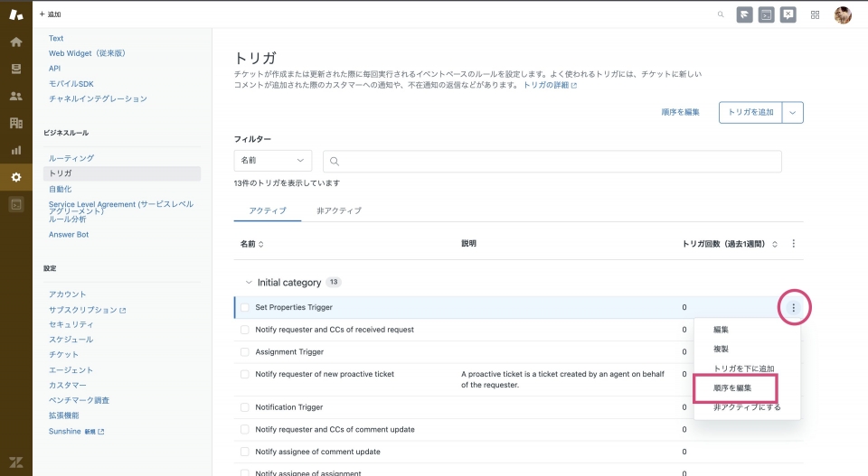Collapse the Initial category group
868x476 pixels.
click(249, 283)
